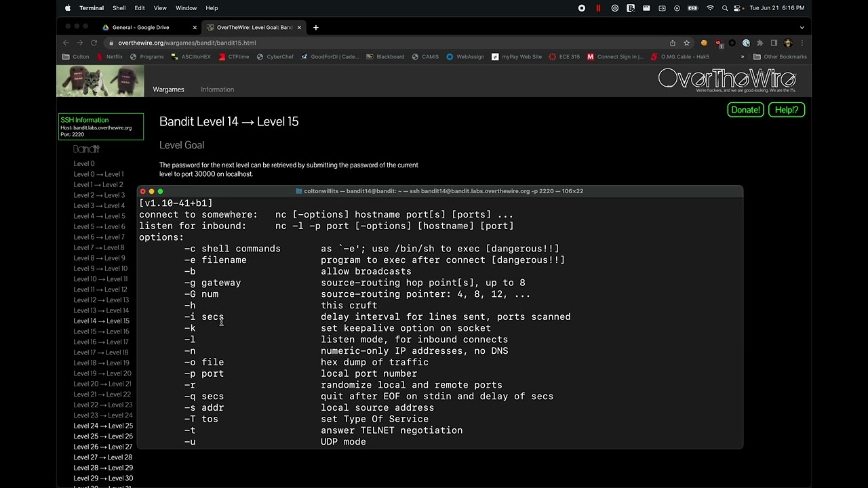Open Spotlight search
The width and height of the screenshot is (868, 488).
(725, 8)
